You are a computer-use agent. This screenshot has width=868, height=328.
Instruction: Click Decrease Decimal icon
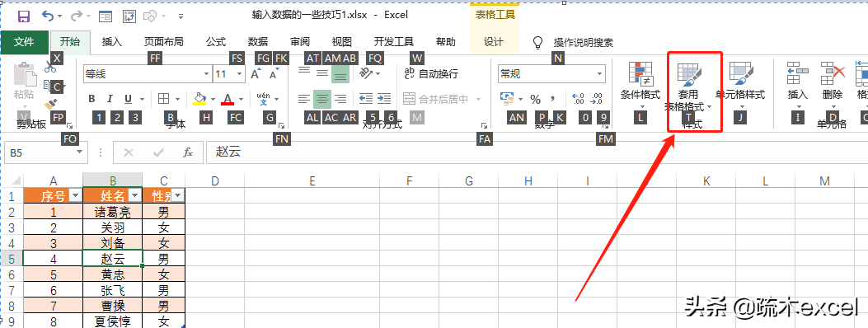tap(597, 100)
